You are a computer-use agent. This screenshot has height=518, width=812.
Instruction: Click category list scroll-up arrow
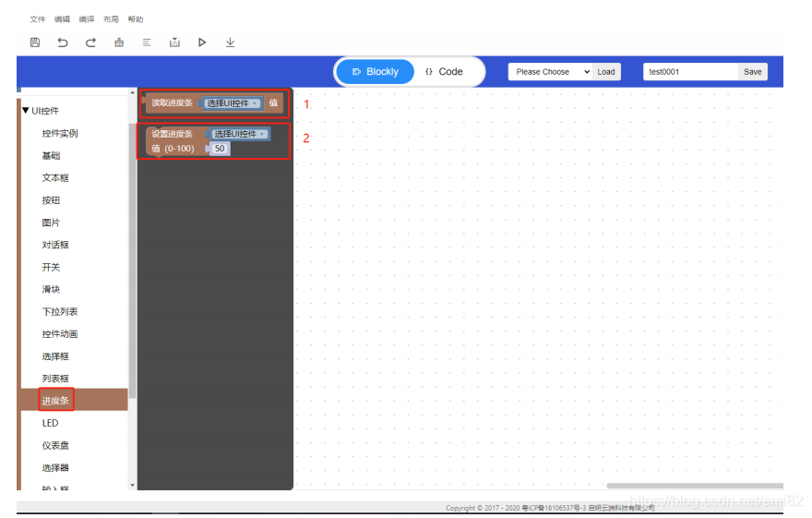pyautogui.click(x=133, y=92)
